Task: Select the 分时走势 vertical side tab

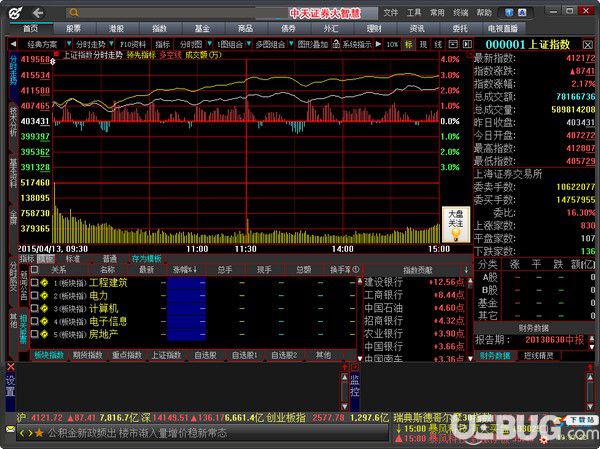Action: click(x=13, y=71)
